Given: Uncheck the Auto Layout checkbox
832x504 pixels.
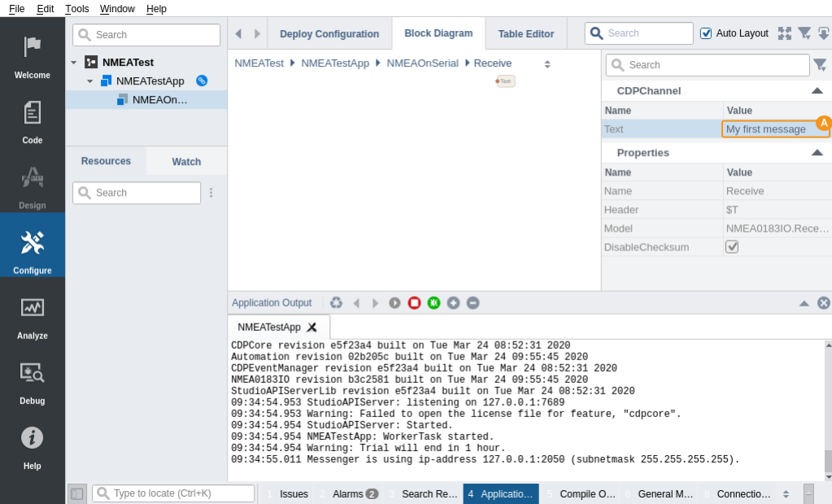Looking at the screenshot, I should click(x=706, y=33).
